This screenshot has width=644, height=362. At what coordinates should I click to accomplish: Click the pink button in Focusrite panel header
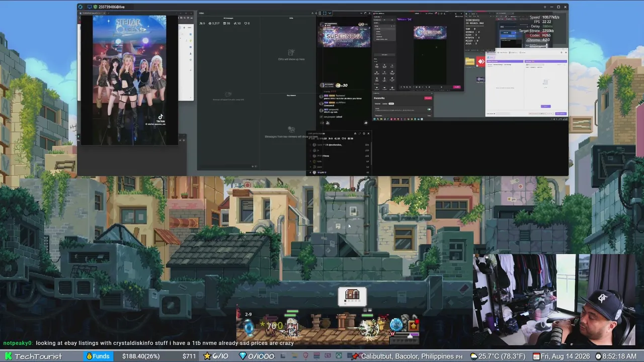coord(428,98)
